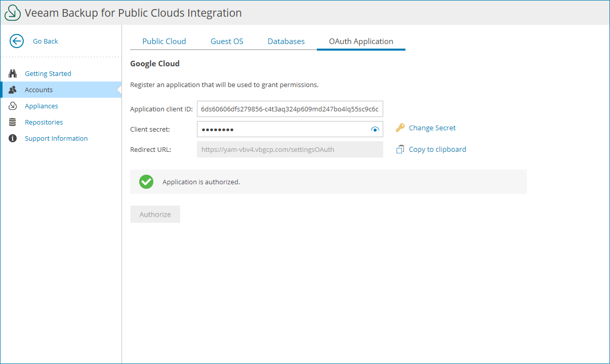
Task: Click the Support Information info icon
Action: pyautogui.click(x=13, y=138)
